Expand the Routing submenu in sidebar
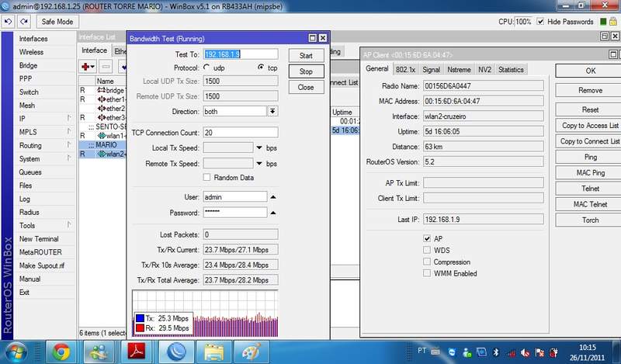Image resolution: width=621 pixels, height=364 pixels. [x=69, y=145]
